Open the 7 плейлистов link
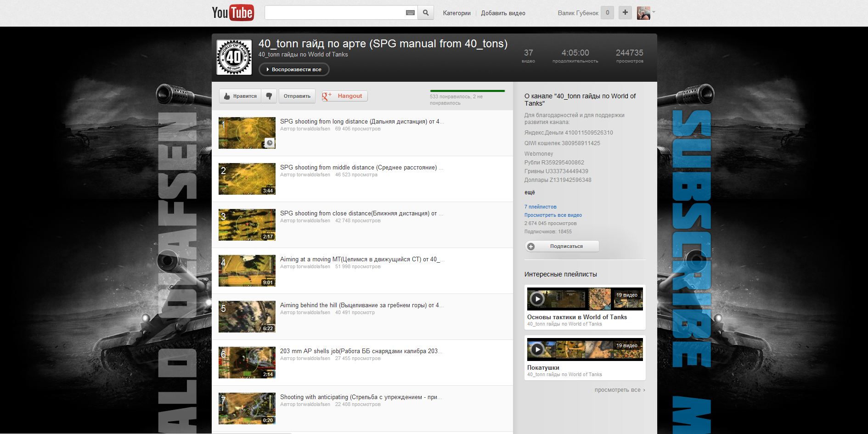Viewport: 868px width, 434px height. pos(541,207)
